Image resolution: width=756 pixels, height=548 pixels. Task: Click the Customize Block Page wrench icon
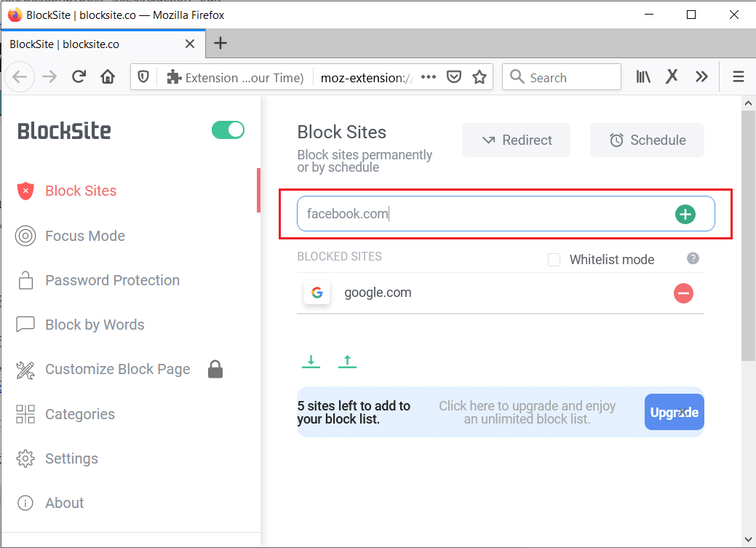click(x=25, y=370)
